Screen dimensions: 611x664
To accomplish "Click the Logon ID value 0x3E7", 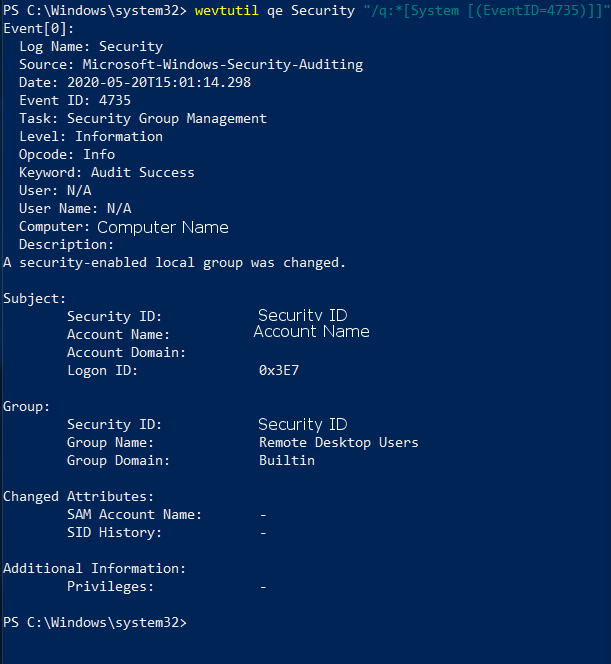I will click(279, 371).
